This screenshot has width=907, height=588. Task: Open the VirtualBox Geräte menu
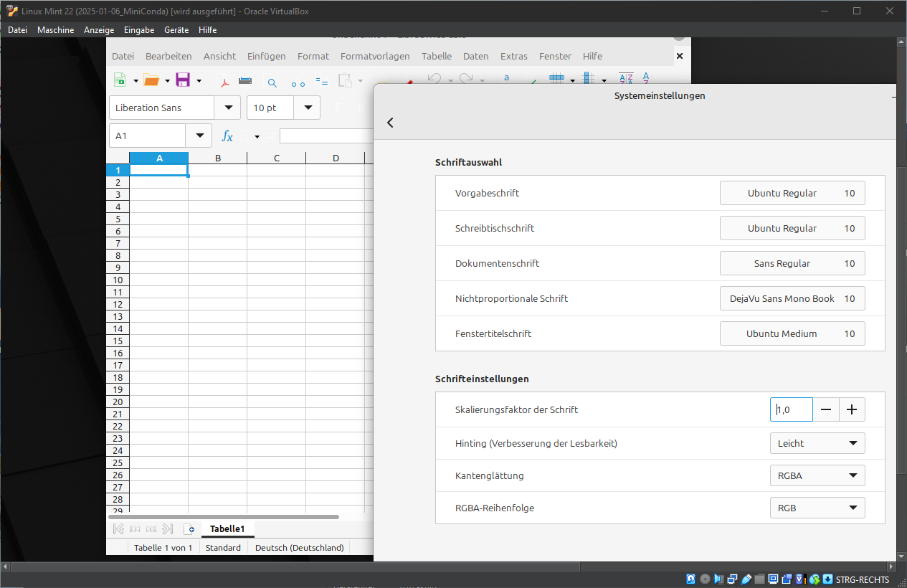176,30
